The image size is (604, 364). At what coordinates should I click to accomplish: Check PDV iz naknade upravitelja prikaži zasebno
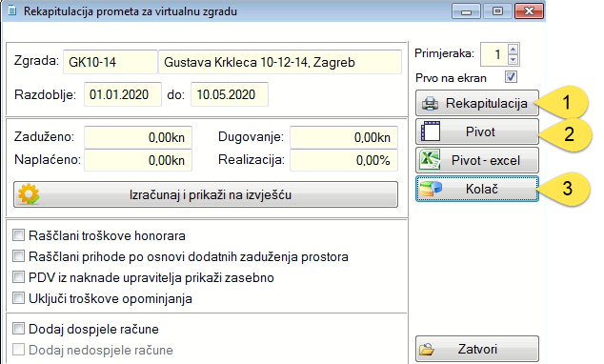tap(18, 277)
